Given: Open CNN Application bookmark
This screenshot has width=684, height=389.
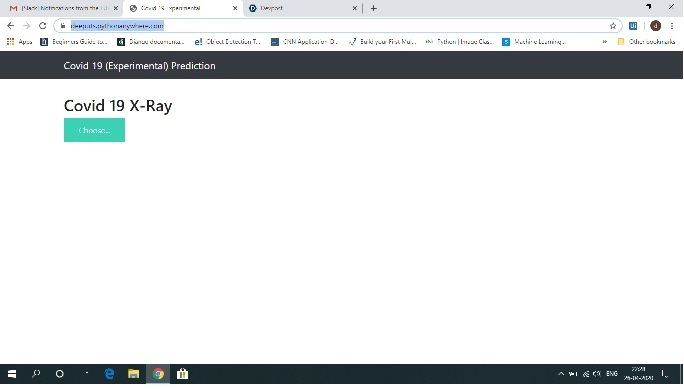Looking at the screenshot, I should click(304, 42).
